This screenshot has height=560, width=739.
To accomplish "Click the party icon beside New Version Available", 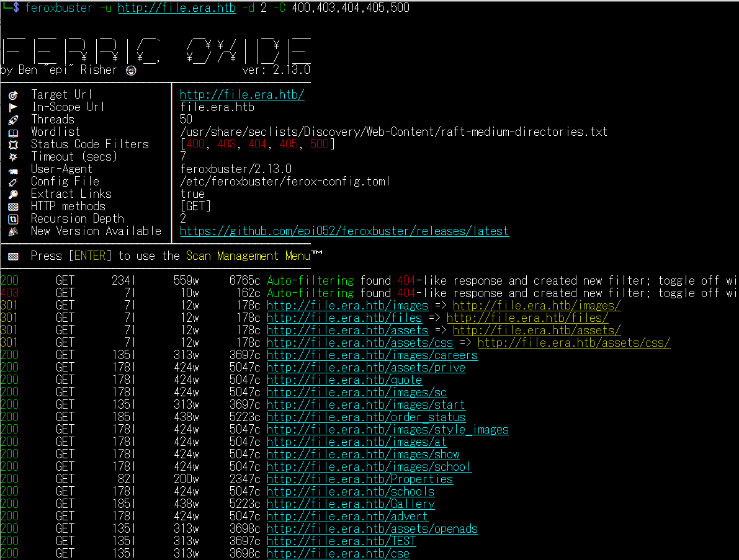I will click(x=13, y=231).
